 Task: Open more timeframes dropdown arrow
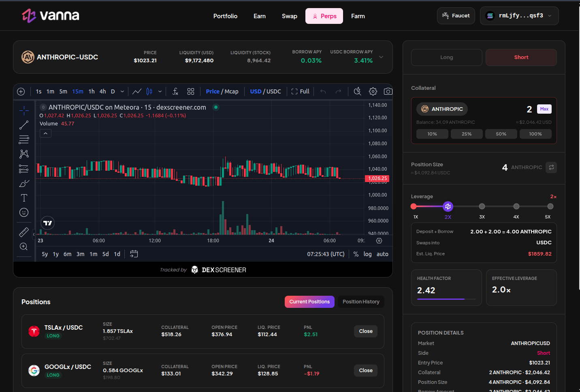pos(122,91)
